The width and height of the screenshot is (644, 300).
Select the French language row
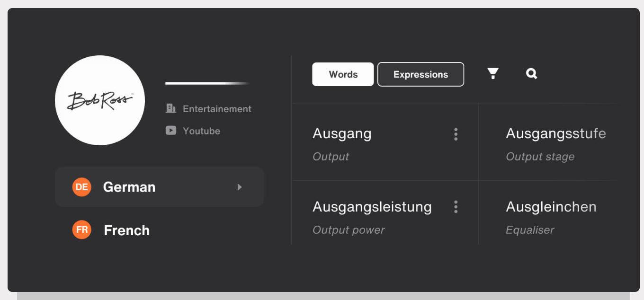click(126, 230)
